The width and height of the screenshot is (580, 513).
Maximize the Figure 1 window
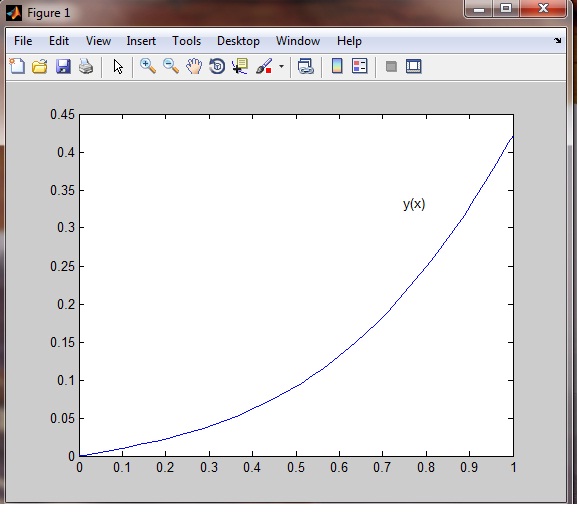pos(506,9)
